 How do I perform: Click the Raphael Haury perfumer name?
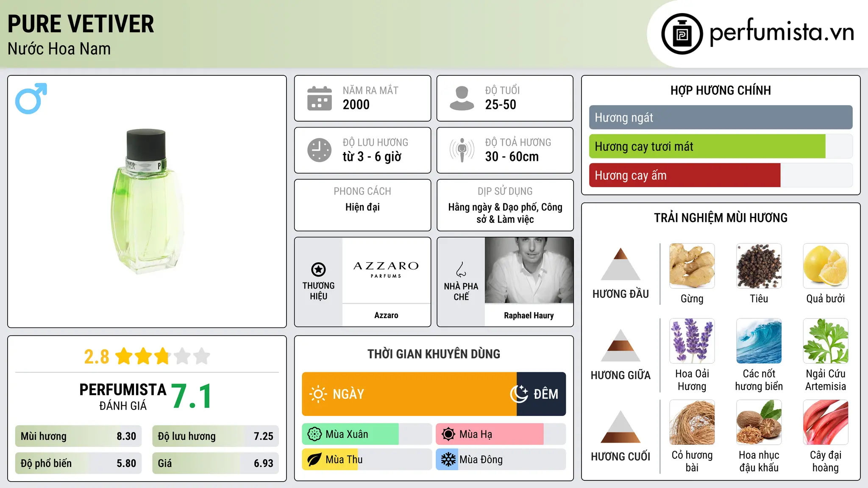529,315
